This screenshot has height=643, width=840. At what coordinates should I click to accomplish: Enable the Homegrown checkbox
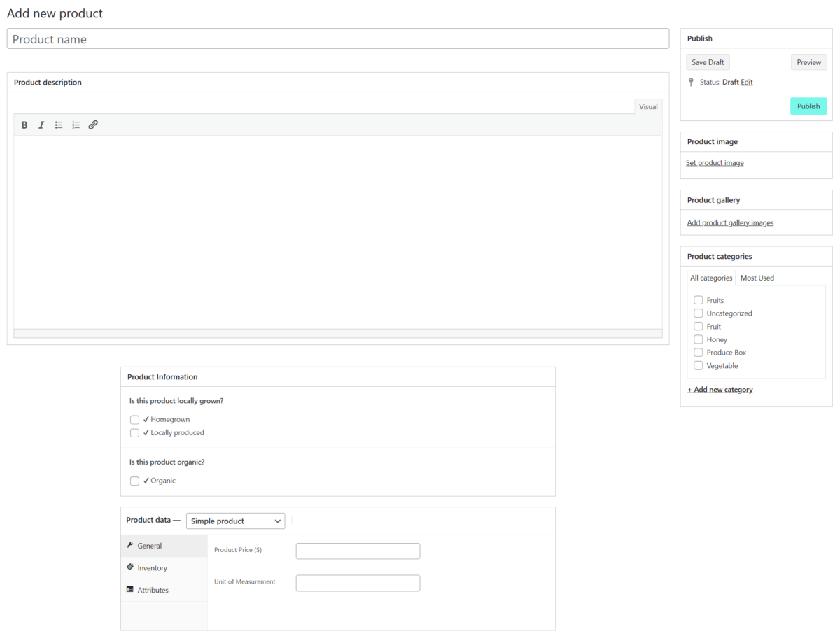click(134, 419)
